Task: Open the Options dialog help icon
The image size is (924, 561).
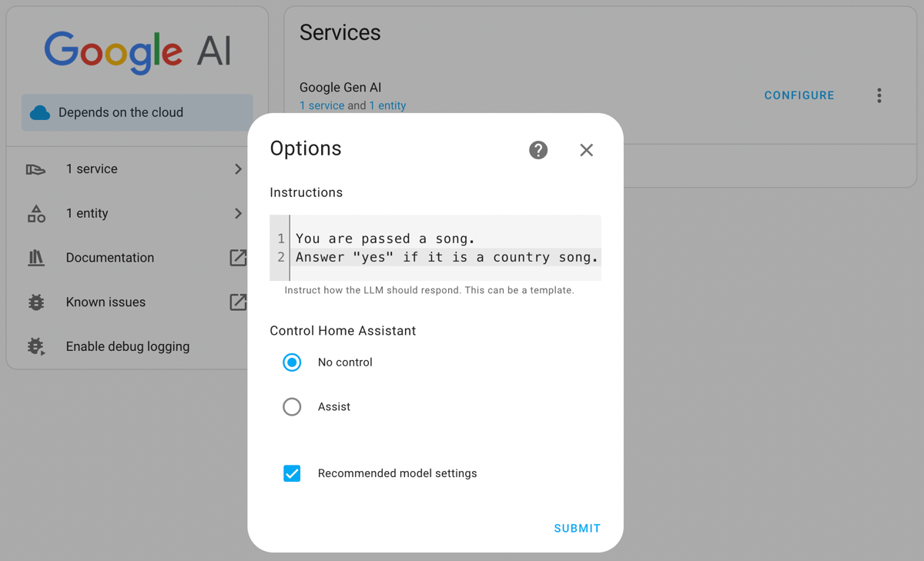Action: (x=538, y=150)
